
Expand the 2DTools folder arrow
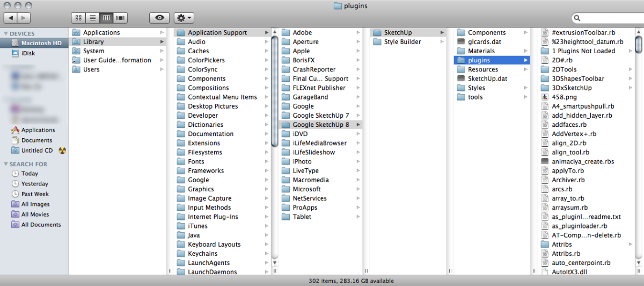click(630, 69)
